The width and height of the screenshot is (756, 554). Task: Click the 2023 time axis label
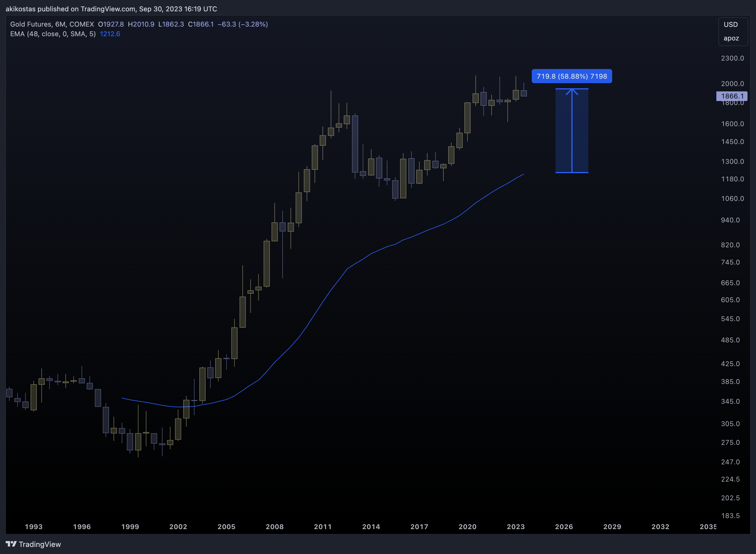(x=516, y=527)
